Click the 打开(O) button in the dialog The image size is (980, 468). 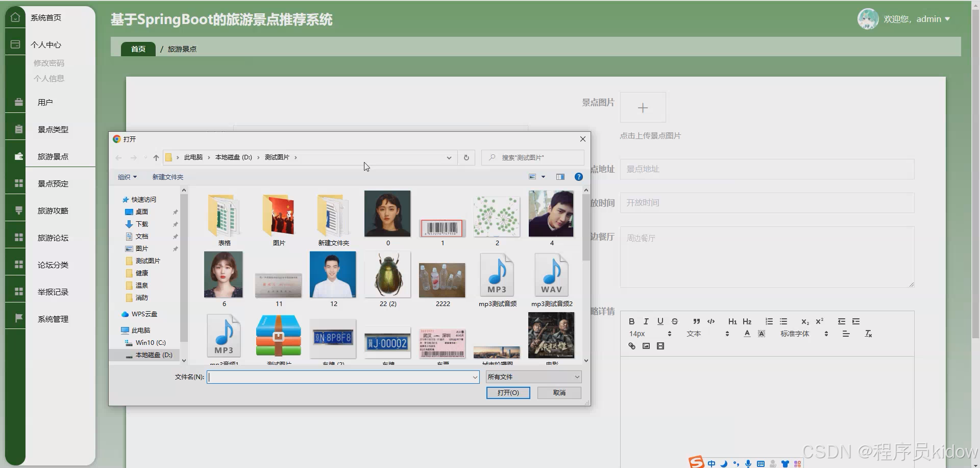point(508,392)
